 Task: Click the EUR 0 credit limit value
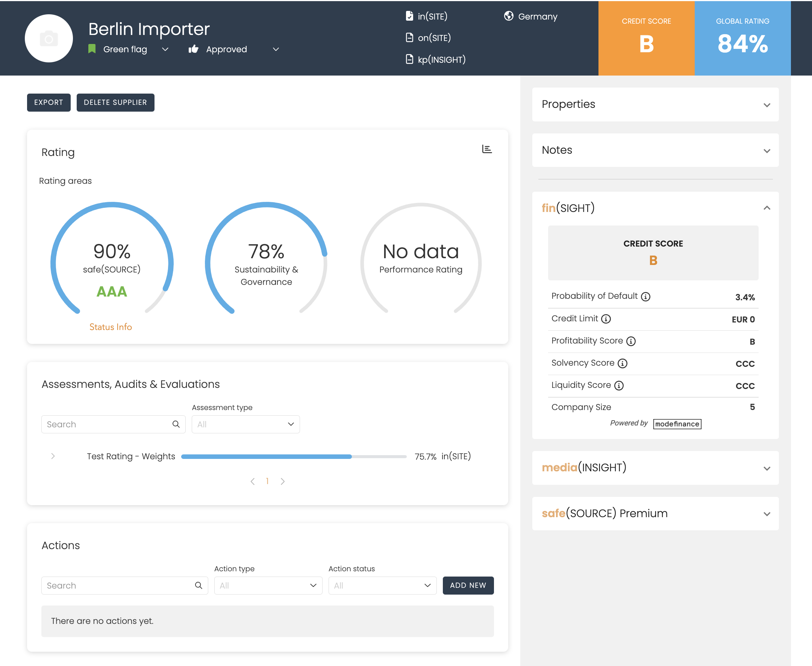click(743, 319)
